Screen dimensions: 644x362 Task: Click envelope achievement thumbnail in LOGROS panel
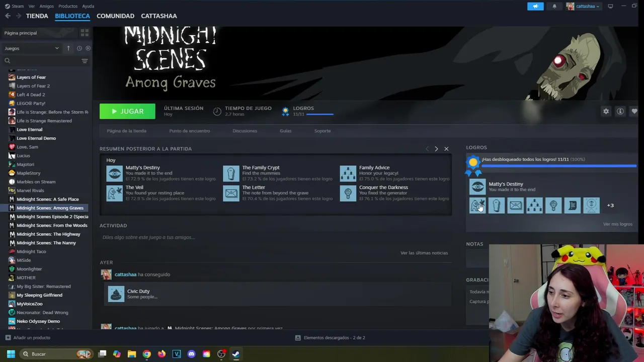pos(515,205)
